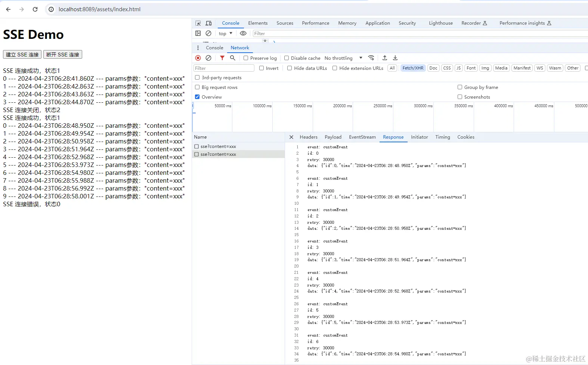
Task: Filter requests by WS type
Action: (540, 68)
